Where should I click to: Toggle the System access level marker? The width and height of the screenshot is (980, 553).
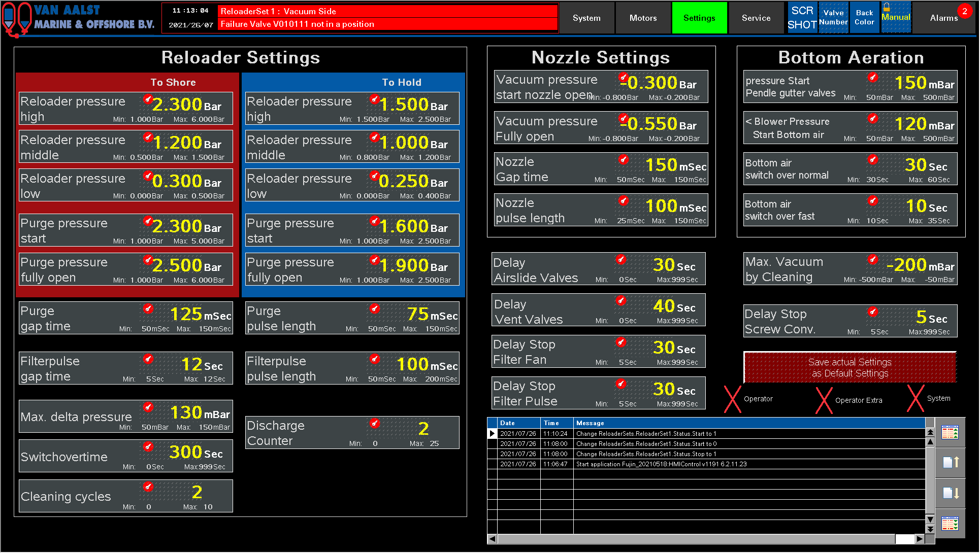(x=916, y=399)
